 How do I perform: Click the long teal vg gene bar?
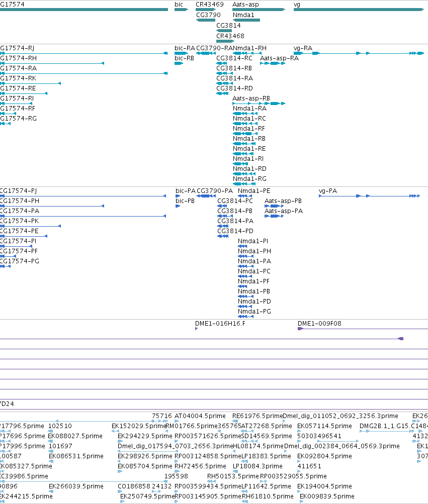[359, 10]
